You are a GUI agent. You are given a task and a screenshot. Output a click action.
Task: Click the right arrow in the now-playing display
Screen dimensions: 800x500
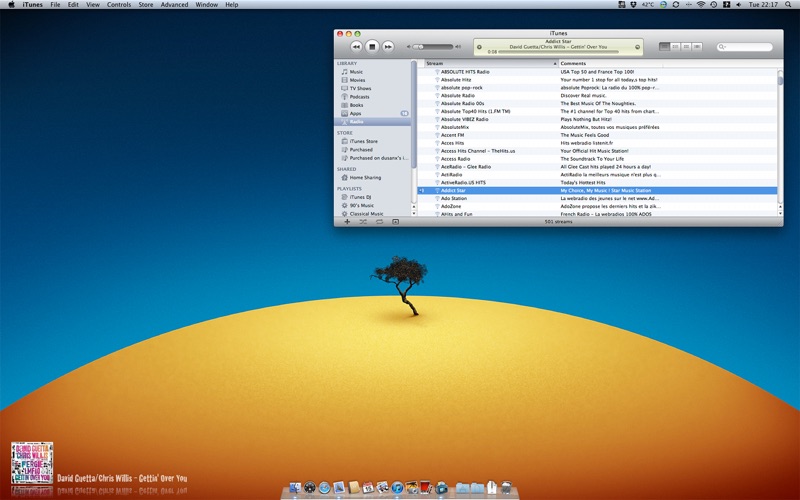click(x=637, y=47)
